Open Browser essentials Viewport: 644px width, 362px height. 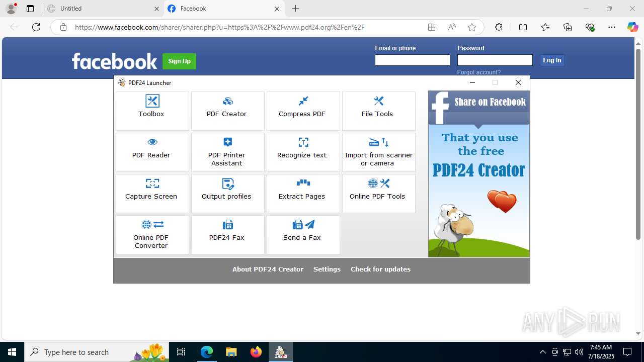coord(590,27)
